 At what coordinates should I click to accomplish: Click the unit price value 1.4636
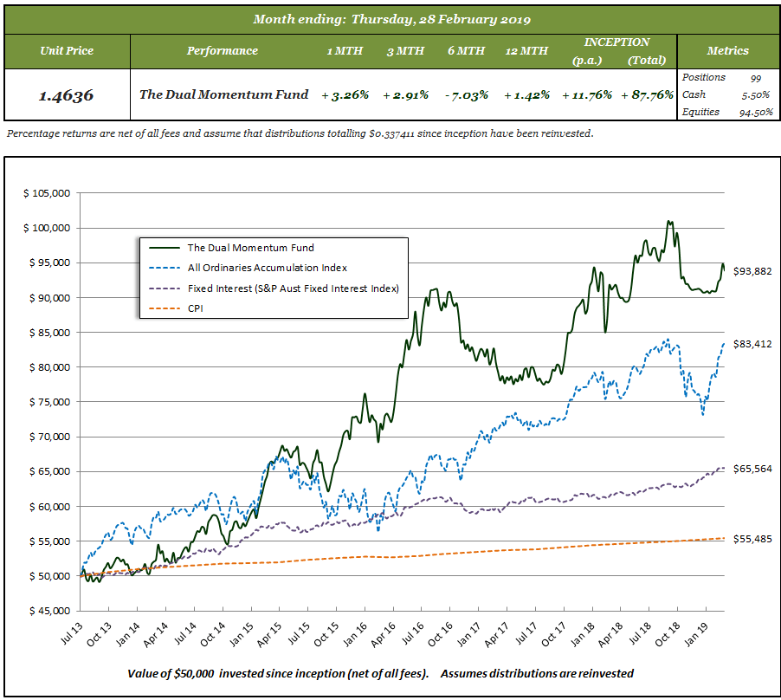coord(67,94)
